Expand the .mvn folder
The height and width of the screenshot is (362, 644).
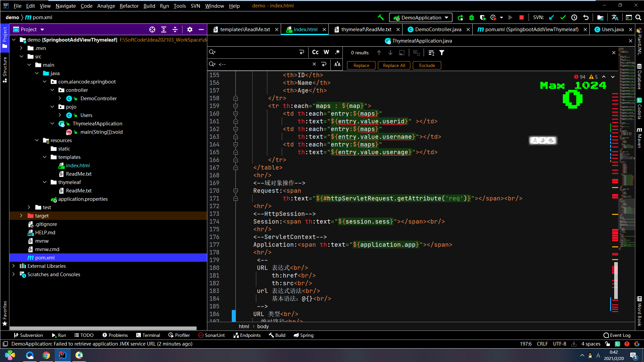point(21,48)
